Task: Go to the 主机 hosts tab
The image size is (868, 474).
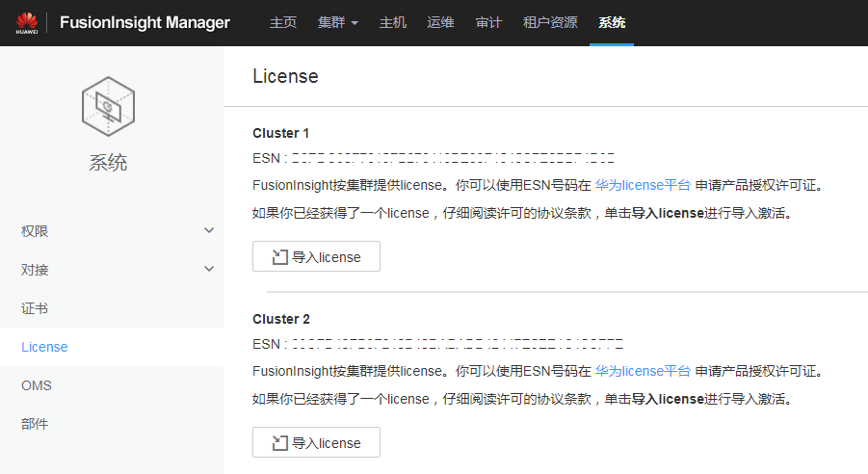Action: [392, 23]
